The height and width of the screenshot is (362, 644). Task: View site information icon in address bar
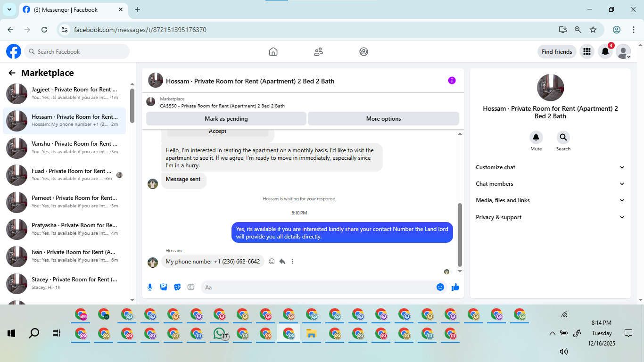(65, 30)
